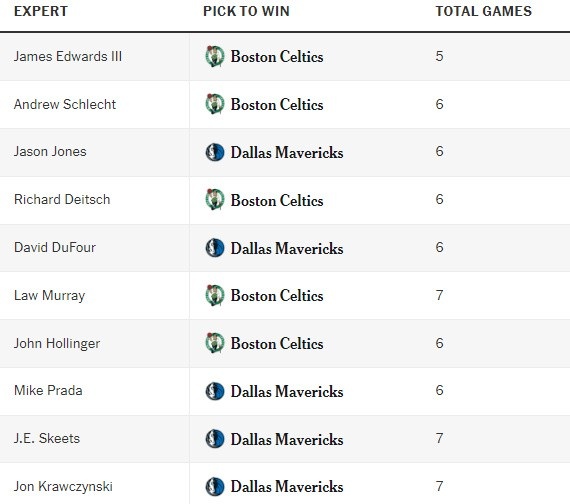Image resolution: width=570 pixels, height=504 pixels.
Task: Select the expert name James Edwards III
Action: tap(68, 56)
